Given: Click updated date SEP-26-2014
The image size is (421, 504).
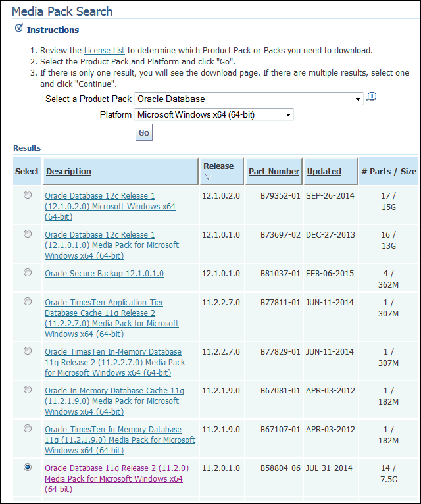Looking at the screenshot, I should pyautogui.click(x=330, y=196).
